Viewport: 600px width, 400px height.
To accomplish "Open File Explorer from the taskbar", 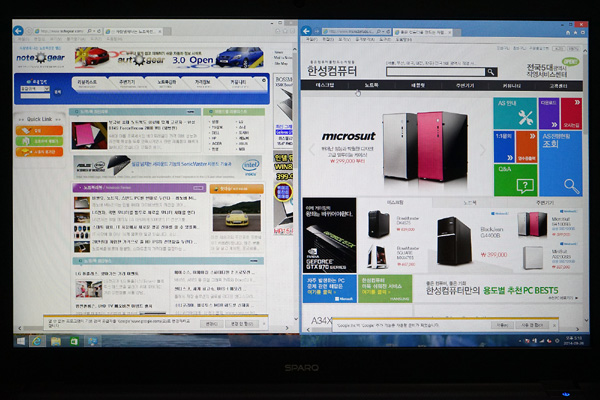I will [56, 341].
